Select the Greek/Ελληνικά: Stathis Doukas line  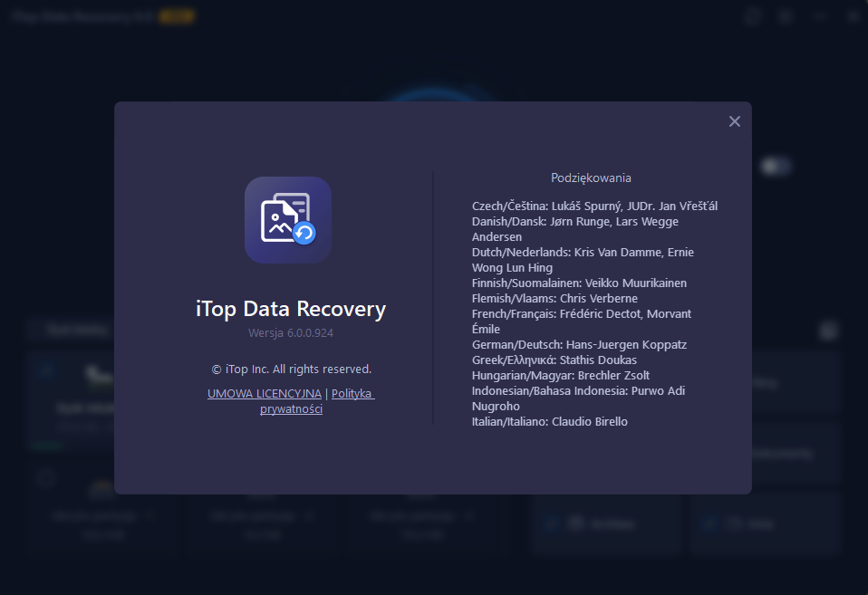point(555,360)
